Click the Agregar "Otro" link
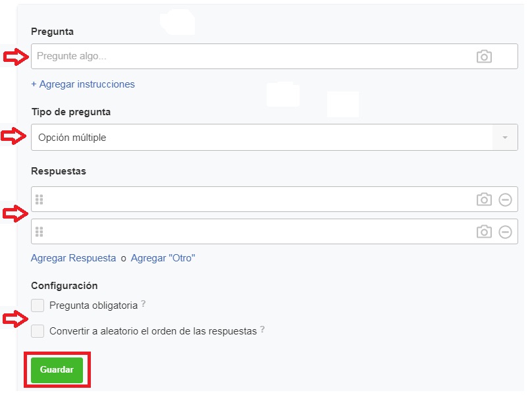 [x=163, y=258]
